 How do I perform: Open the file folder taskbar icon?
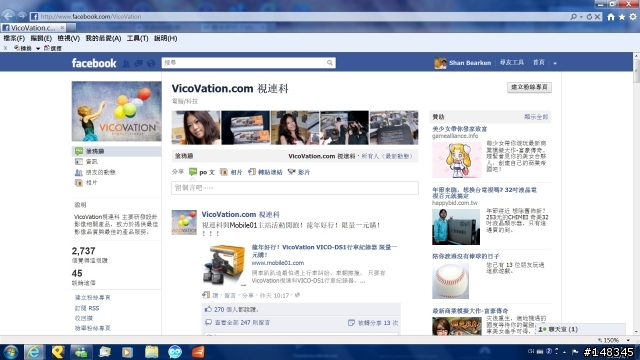151,352
